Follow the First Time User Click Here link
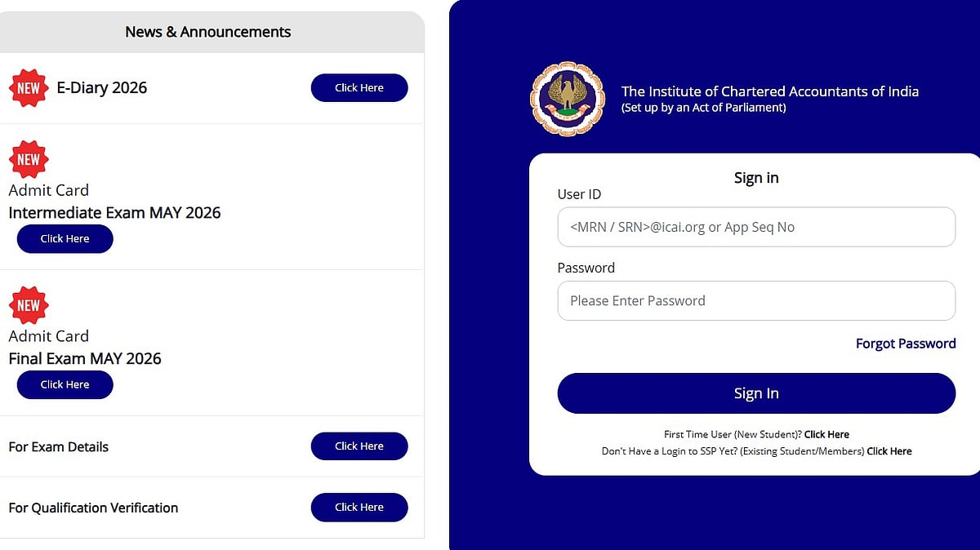The image size is (980, 550). point(826,435)
